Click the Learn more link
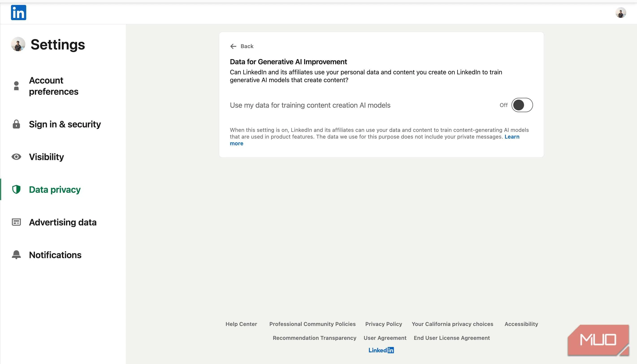This screenshot has width=637, height=364. point(512,137)
